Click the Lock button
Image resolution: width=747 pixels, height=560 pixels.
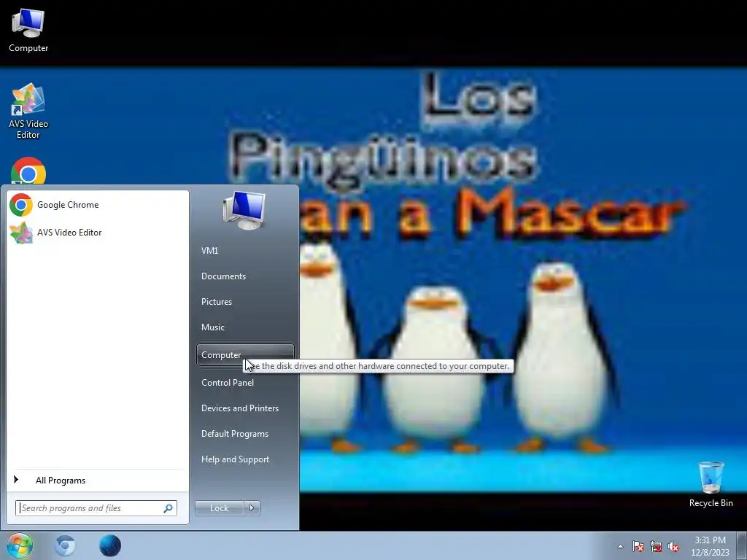(x=219, y=508)
